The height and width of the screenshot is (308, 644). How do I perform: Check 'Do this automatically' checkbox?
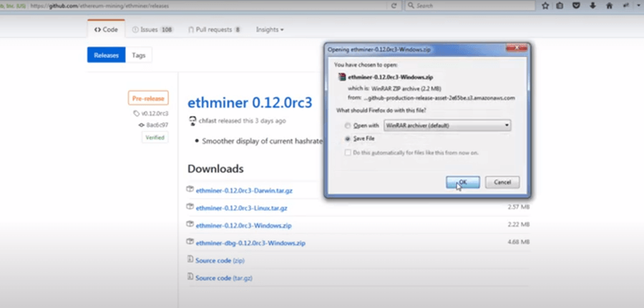point(348,152)
